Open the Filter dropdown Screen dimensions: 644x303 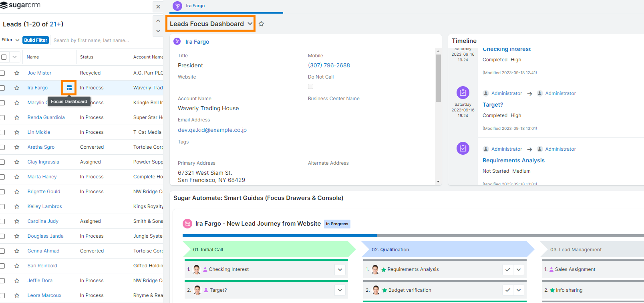coord(10,40)
